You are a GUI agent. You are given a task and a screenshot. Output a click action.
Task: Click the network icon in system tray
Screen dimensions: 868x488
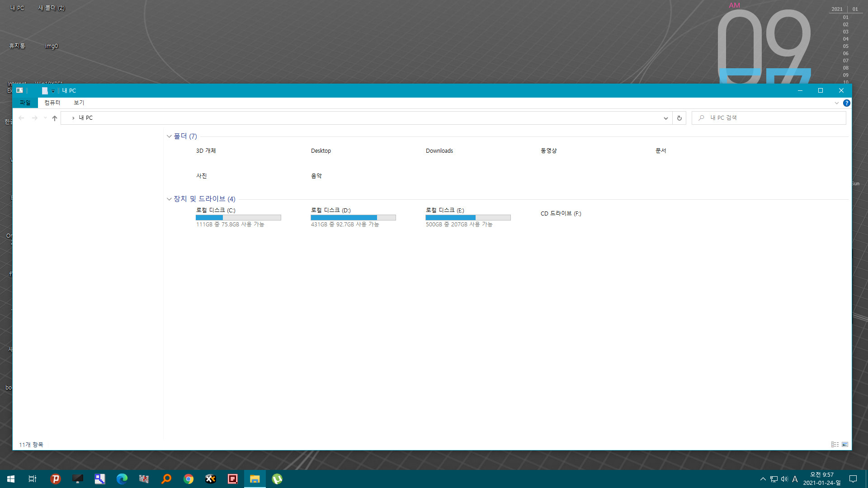[774, 479]
